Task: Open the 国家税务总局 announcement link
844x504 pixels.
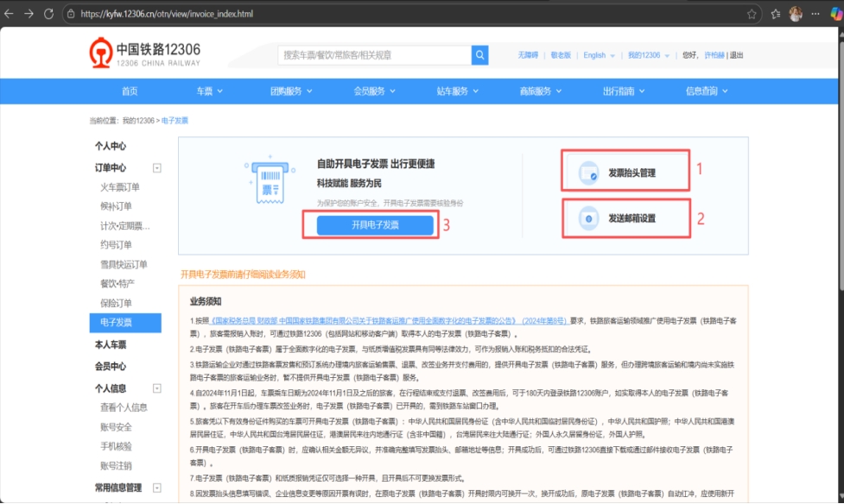Action: pyautogui.click(x=388, y=320)
